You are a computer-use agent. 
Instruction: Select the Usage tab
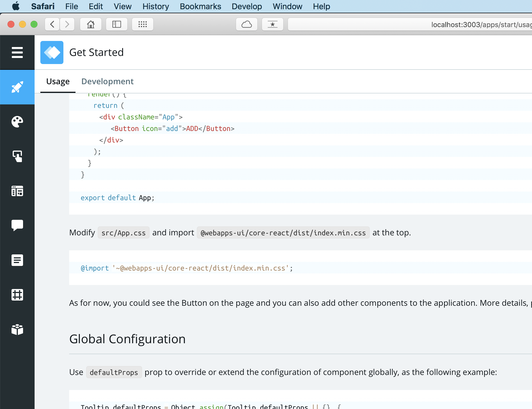[58, 81]
